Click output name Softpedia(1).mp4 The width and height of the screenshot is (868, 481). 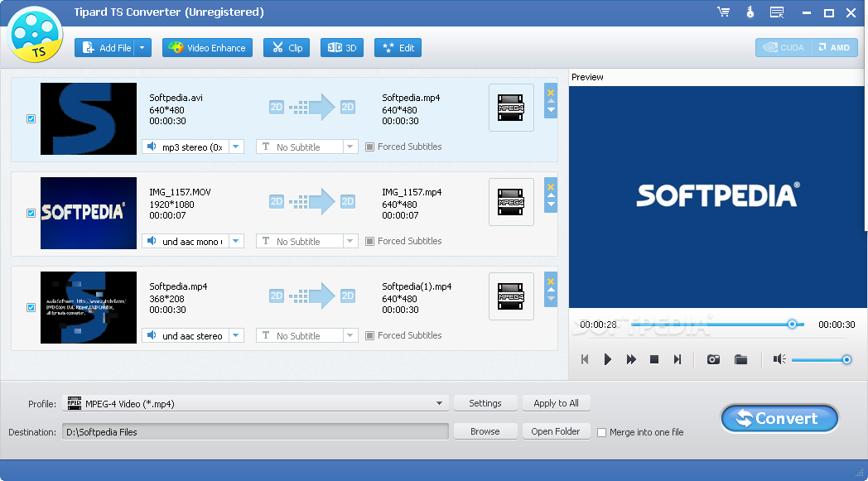(417, 286)
